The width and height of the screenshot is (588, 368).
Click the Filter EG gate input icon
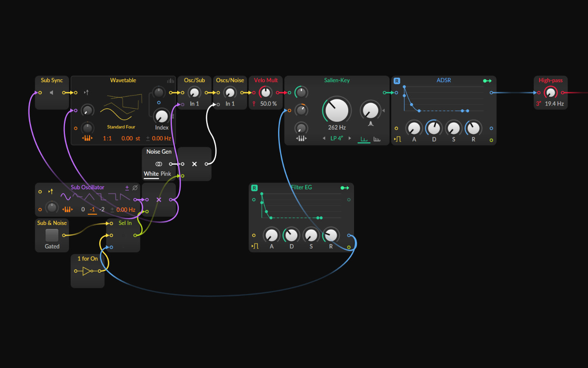point(255,246)
